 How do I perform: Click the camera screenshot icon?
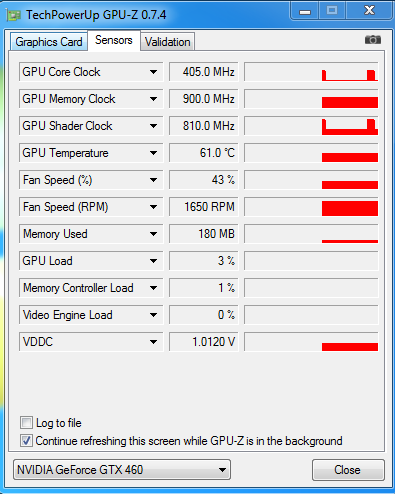pos(373,40)
